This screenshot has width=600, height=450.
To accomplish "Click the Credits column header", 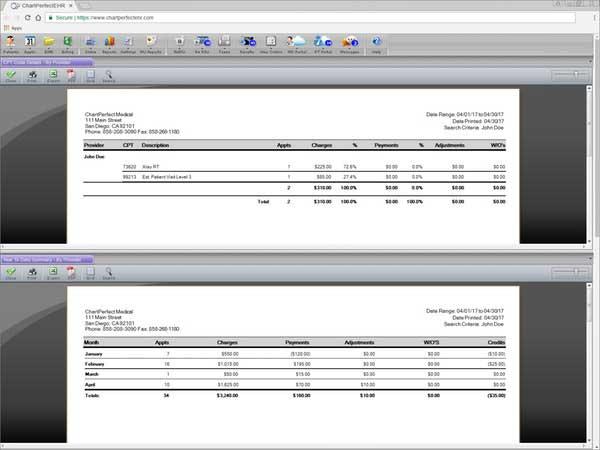I will [496, 342].
